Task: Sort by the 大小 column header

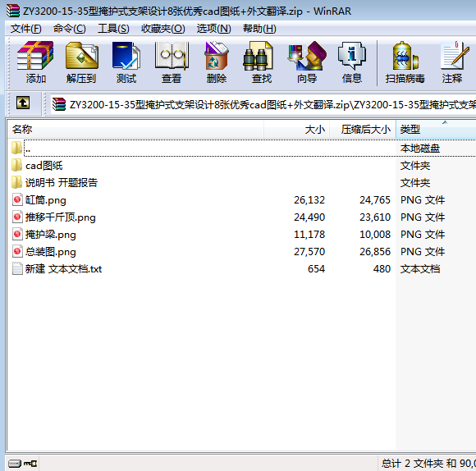Action: (x=296, y=130)
